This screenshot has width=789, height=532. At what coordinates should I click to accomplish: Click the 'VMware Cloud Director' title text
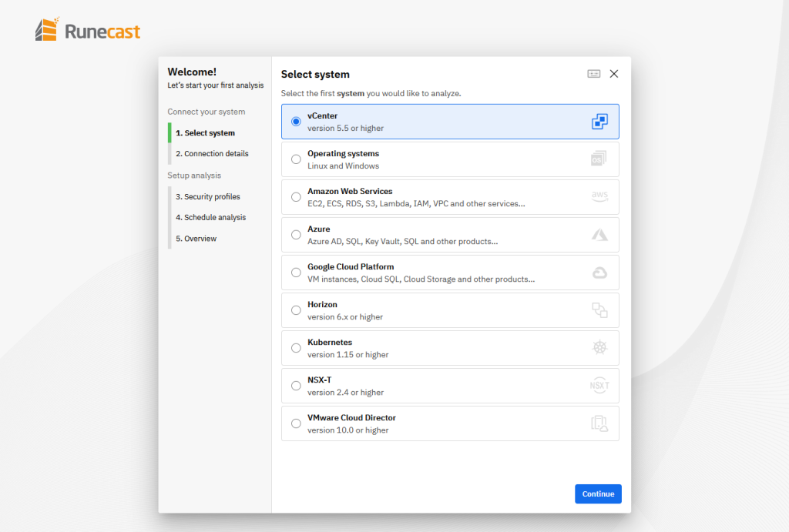click(x=351, y=417)
